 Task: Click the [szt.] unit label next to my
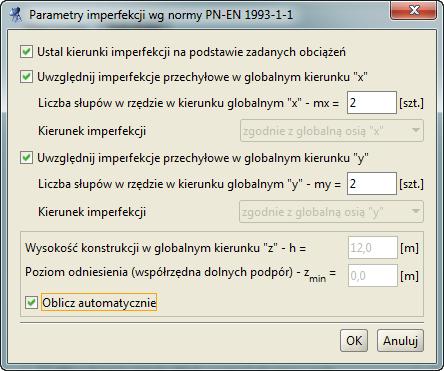pyautogui.click(x=411, y=184)
